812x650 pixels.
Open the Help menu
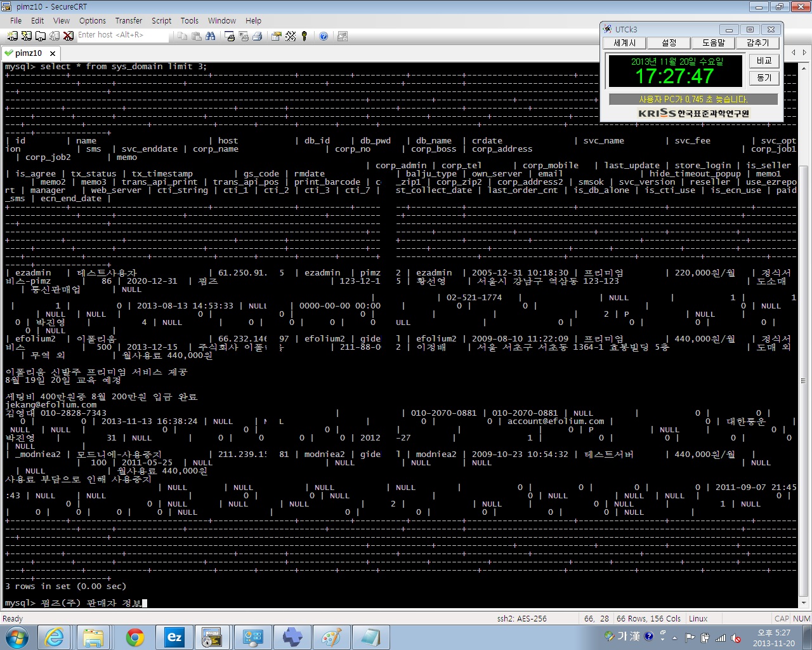pyautogui.click(x=254, y=20)
